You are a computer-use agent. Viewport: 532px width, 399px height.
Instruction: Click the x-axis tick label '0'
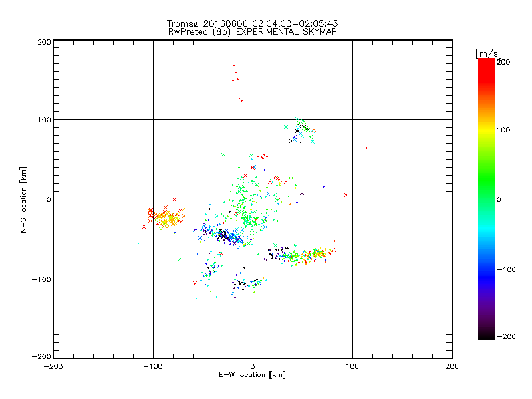click(253, 366)
